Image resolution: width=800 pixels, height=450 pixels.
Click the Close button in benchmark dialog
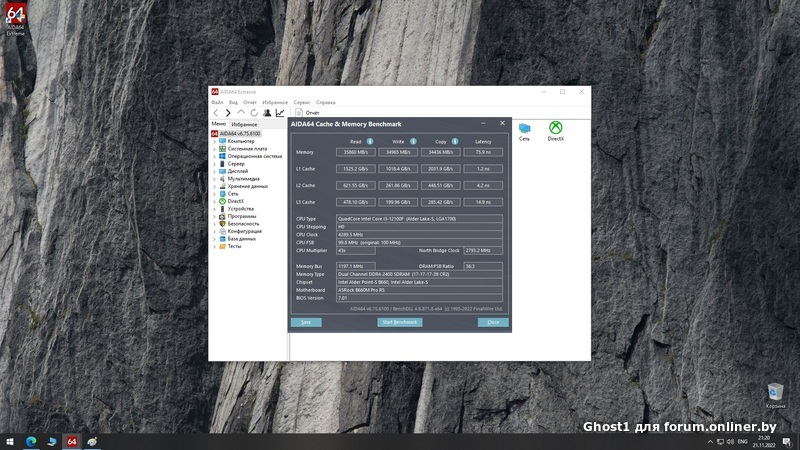[x=492, y=323]
